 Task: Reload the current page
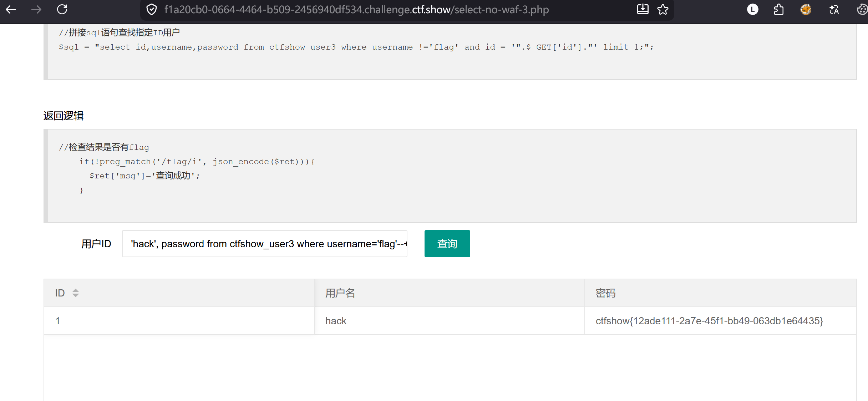62,10
